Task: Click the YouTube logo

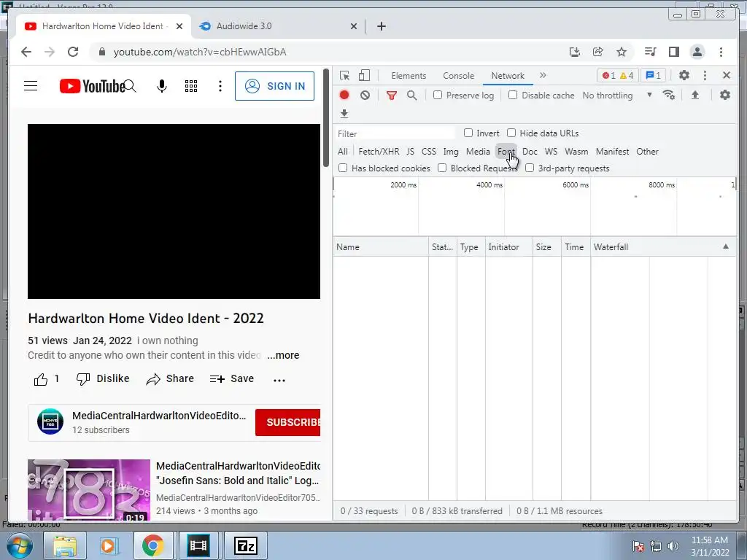Action: coord(92,86)
